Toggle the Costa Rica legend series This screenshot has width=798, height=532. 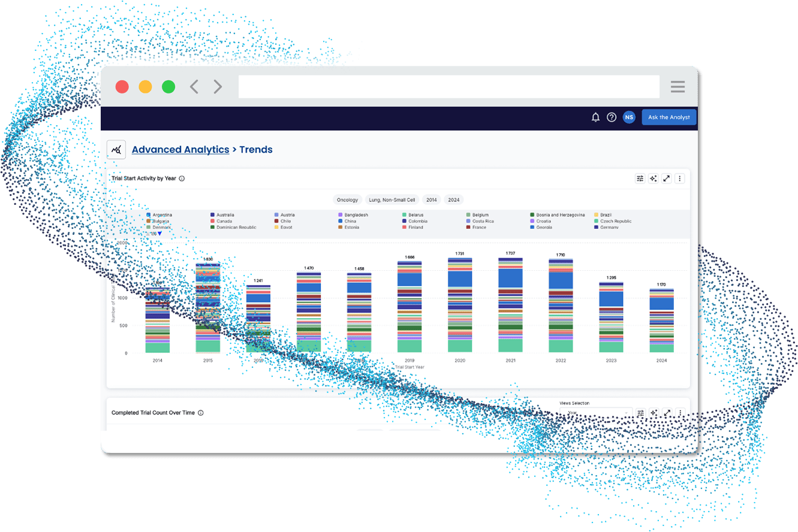click(x=480, y=221)
